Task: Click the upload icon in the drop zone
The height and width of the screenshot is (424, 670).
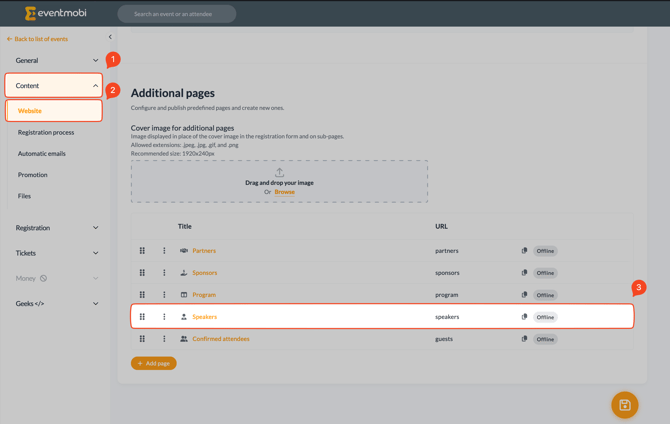Action: click(279, 173)
